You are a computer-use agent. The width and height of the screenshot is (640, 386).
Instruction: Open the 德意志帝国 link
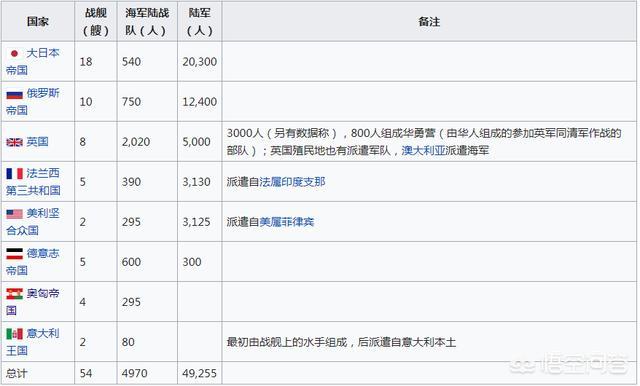[x=33, y=262]
